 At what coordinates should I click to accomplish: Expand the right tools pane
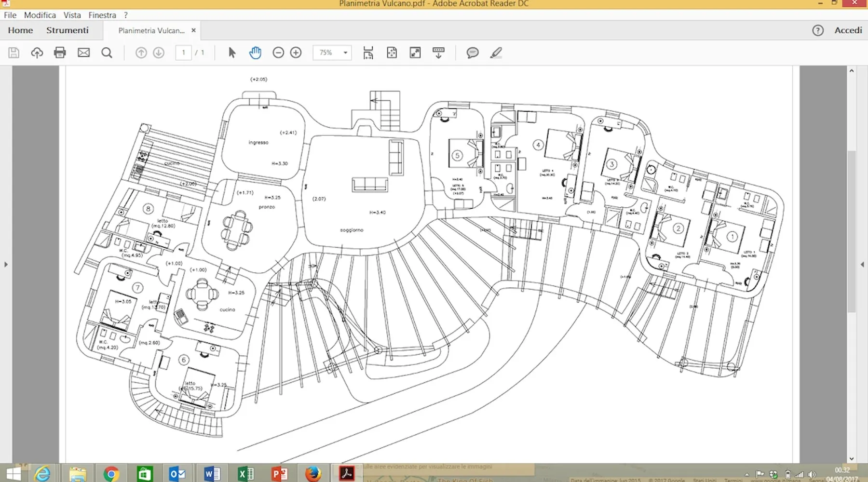coord(862,265)
